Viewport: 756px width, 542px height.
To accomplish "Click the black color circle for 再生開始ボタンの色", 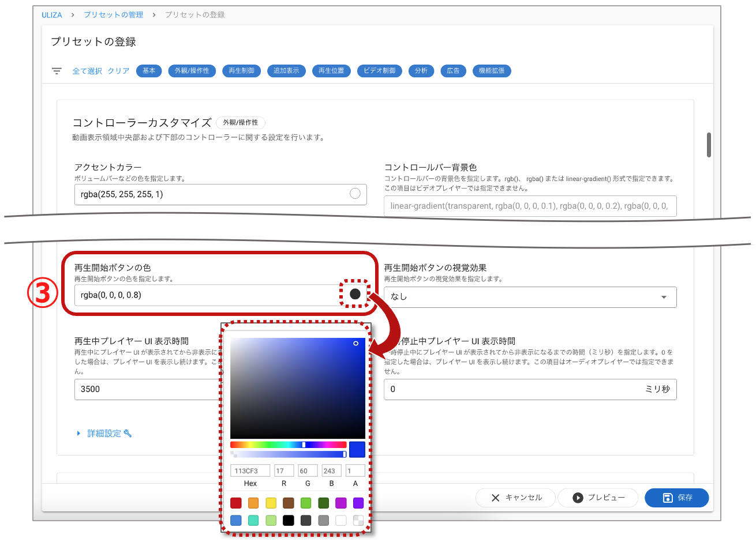I will 355,293.
